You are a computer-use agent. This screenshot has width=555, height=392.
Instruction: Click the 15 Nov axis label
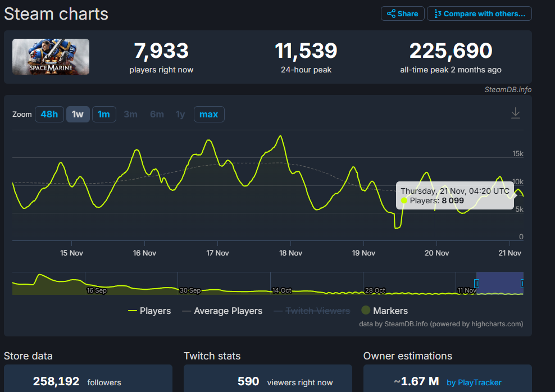coord(71,253)
